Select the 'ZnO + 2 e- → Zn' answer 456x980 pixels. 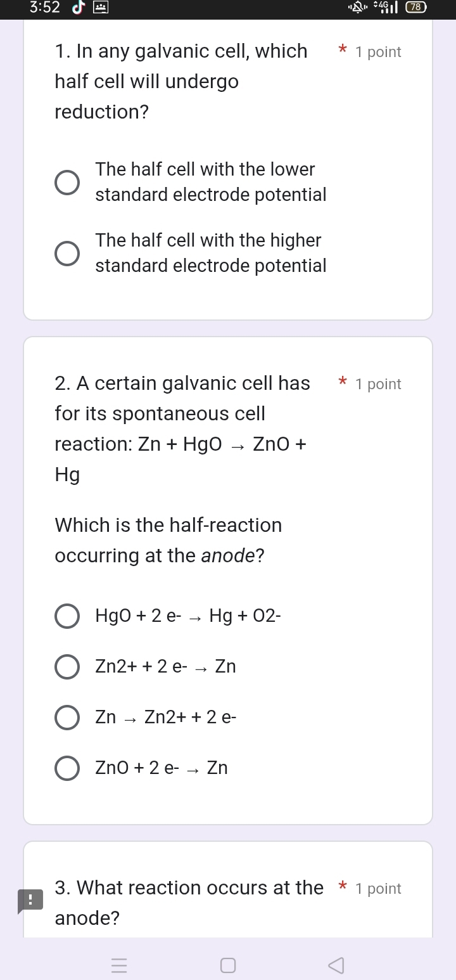[67, 768]
